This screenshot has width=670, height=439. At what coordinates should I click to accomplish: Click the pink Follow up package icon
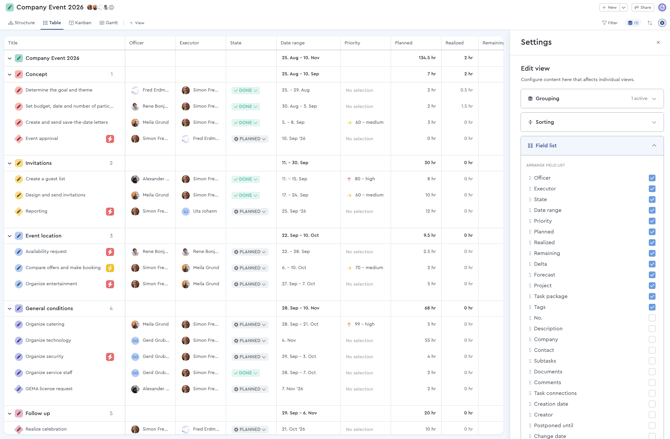coord(19,413)
